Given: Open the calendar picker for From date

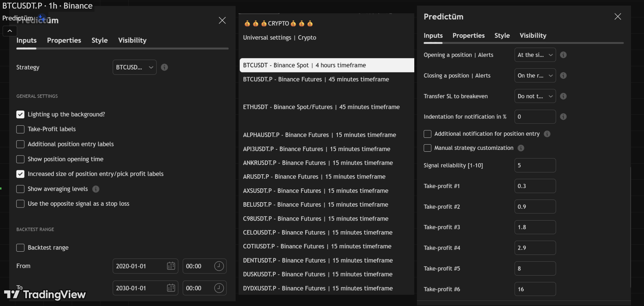Looking at the screenshot, I should coord(171,266).
